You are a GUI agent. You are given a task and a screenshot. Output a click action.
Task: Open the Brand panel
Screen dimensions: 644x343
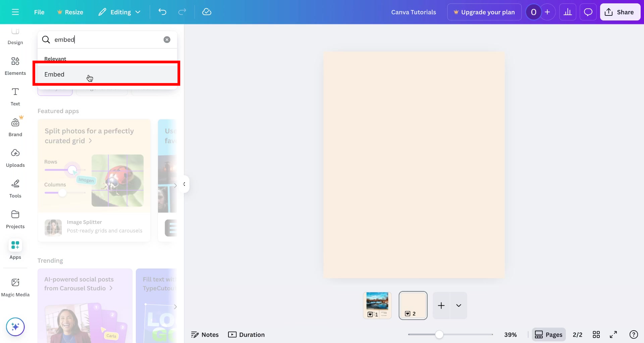click(x=15, y=127)
